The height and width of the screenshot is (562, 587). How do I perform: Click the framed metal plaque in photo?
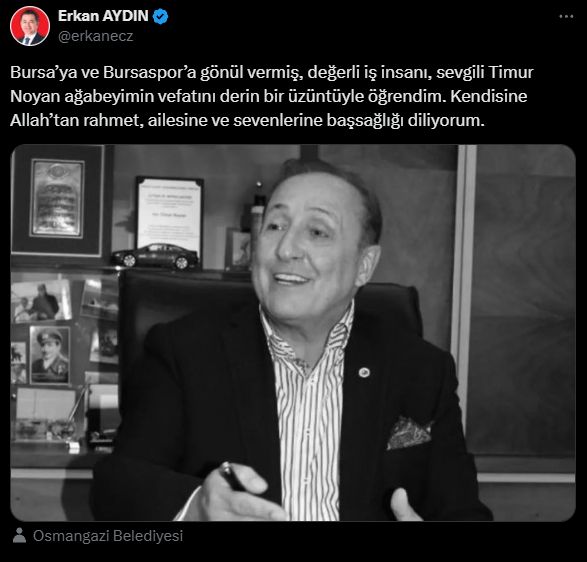57,200
